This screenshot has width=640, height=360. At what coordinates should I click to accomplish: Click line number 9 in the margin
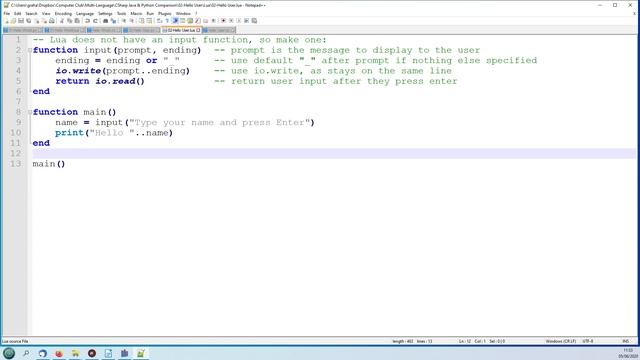(18, 122)
